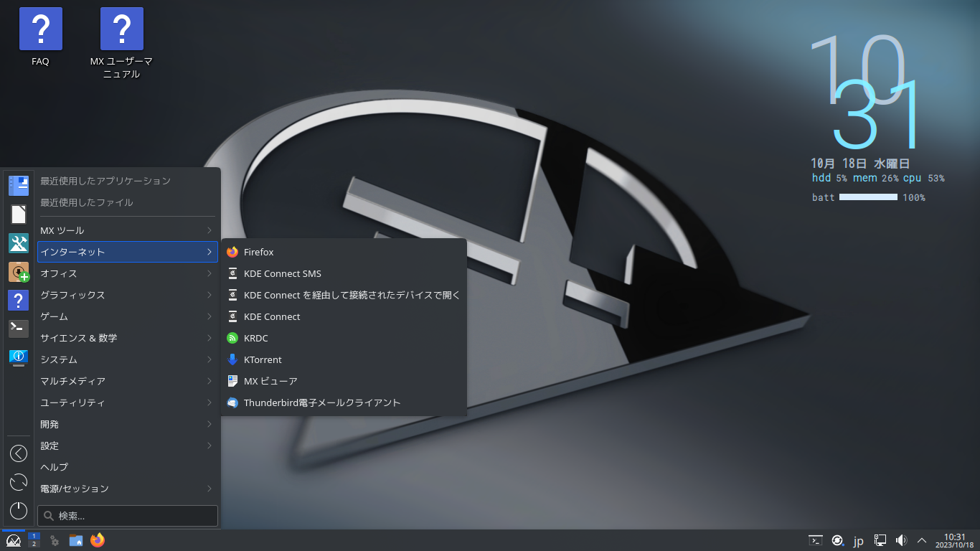This screenshot has height=551, width=980.
Task: Open the 設定 menu category
Action: [x=126, y=446]
